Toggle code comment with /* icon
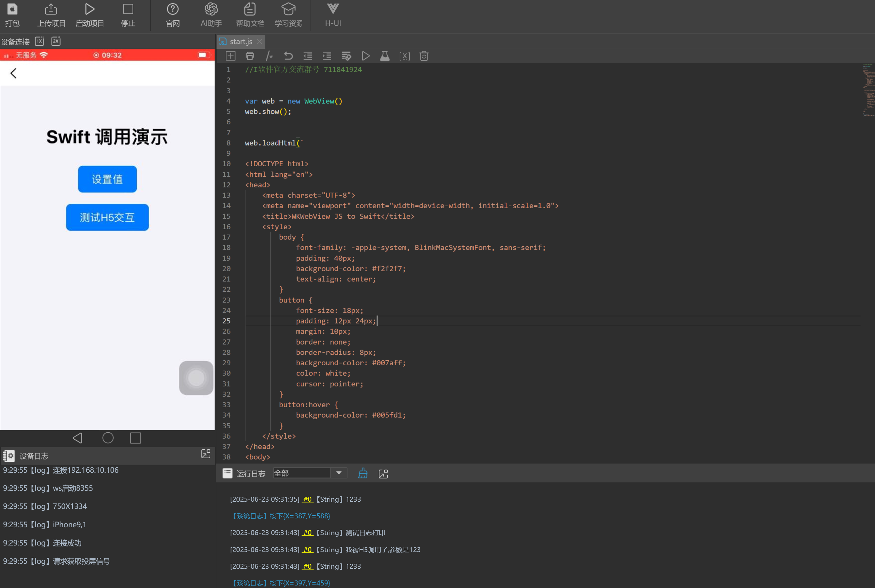Viewport: 875px width, 588px height. pos(269,56)
